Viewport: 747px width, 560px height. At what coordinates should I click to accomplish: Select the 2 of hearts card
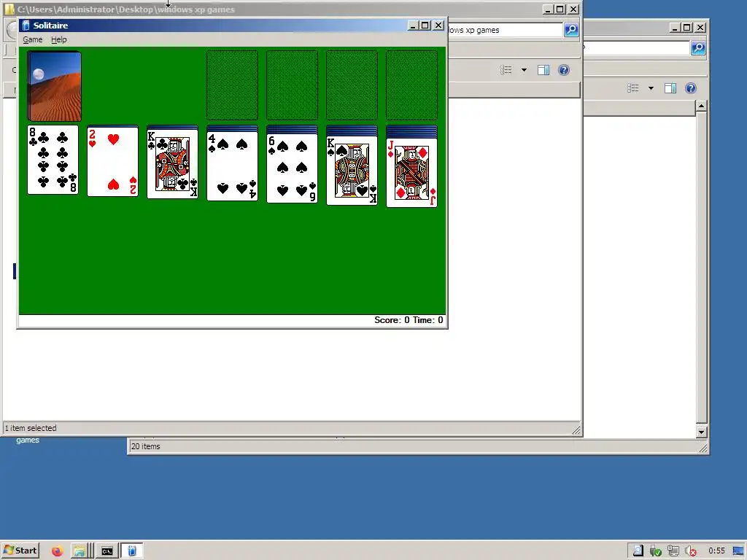(113, 162)
